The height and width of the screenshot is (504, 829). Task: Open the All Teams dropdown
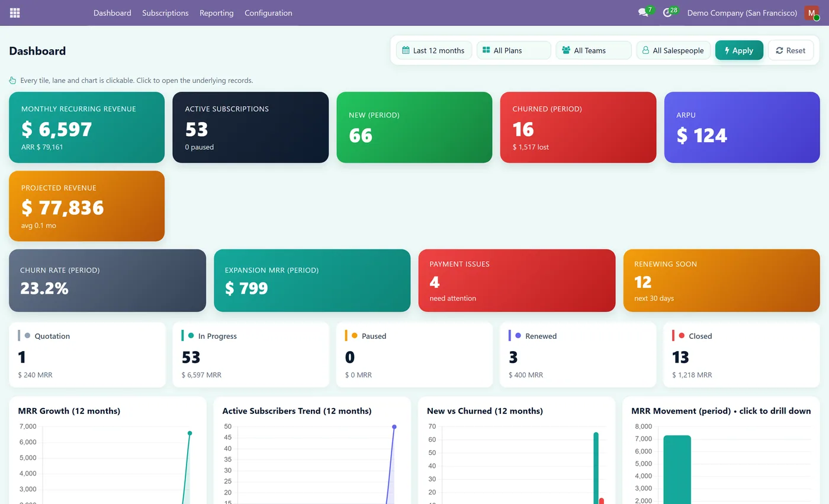(593, 50)
